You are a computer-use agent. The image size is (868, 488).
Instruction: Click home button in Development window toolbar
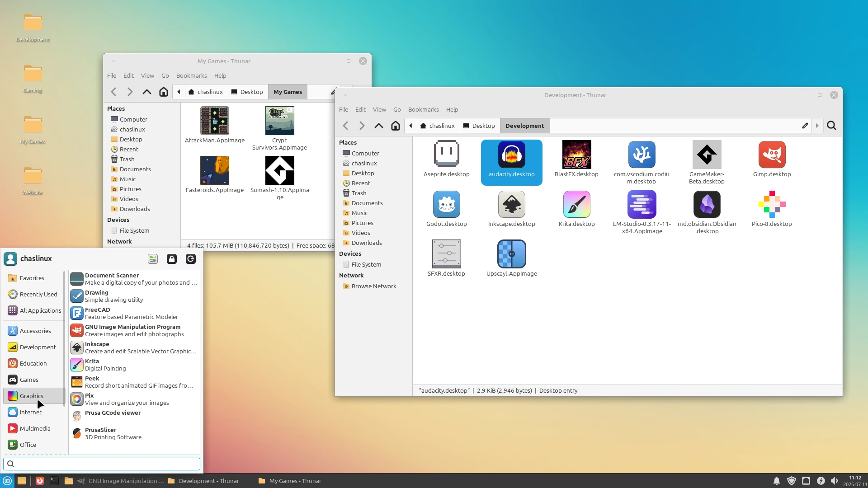click(396, 126)
